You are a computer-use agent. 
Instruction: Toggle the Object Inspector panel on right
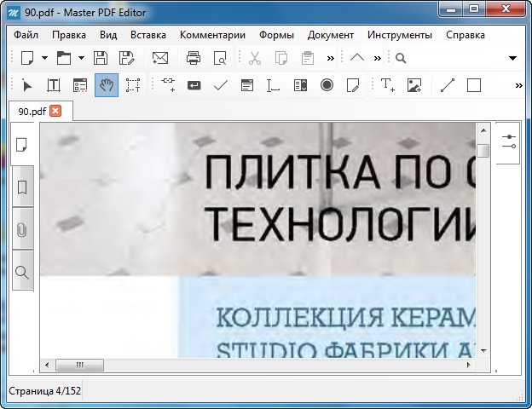[x=509, y=141]
